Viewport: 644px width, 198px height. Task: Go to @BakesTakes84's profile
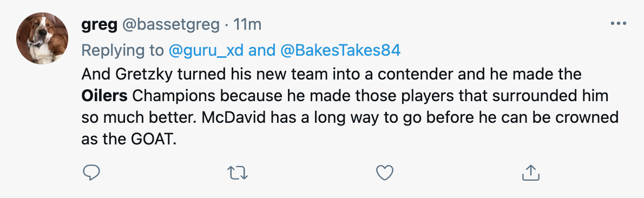tap(340, 50)
